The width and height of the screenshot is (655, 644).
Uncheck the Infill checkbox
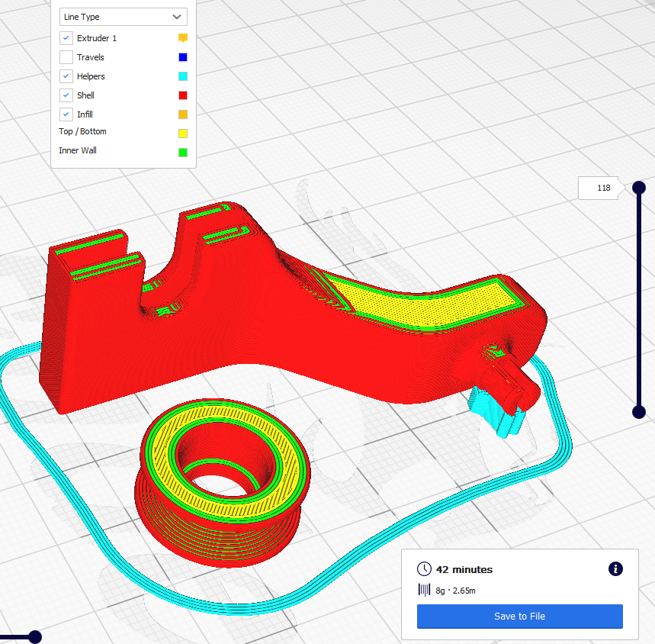66,114
